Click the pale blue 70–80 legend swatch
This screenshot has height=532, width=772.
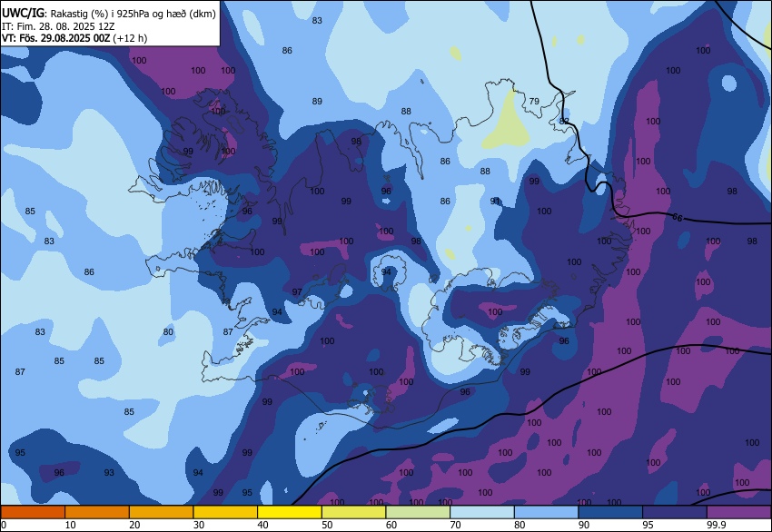click(x=482, y=512)
